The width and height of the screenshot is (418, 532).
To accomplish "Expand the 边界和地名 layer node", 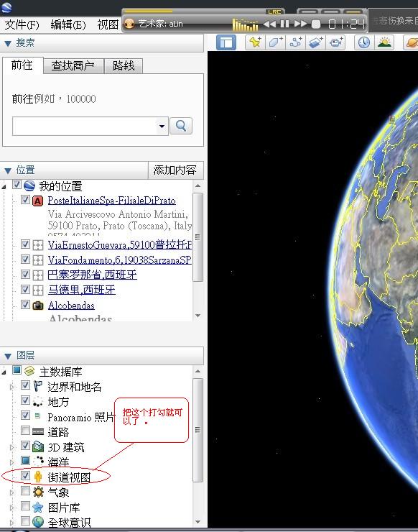I will pyautogui.click(x=12, y=387).
